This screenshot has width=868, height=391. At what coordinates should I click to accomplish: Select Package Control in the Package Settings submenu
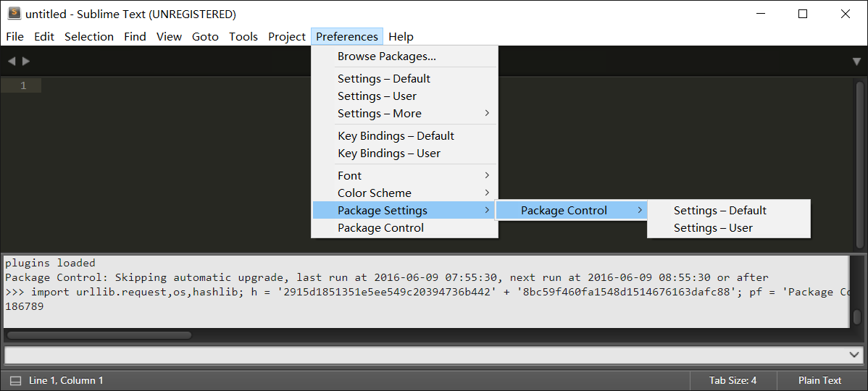click(571, 210)
